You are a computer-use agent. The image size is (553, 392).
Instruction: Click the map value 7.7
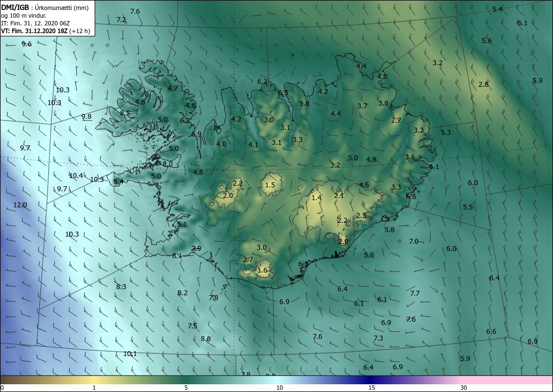point(415,293)
